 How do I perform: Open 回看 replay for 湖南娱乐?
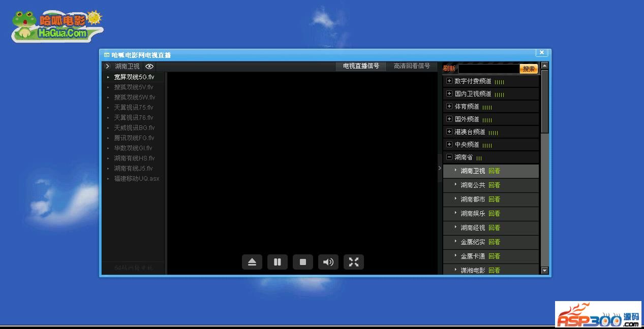494,214
